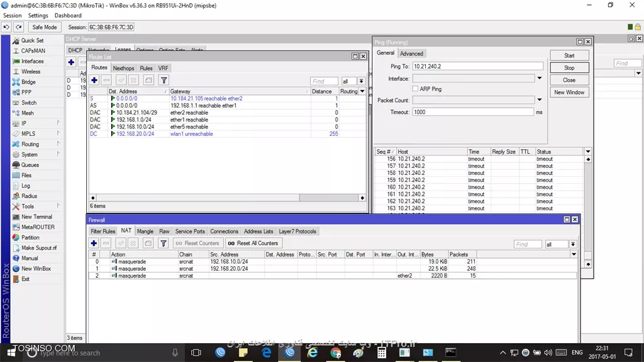Expand the Routing submenu
The height and width of the screenshot is (362, 644).
tap(37, 144)
